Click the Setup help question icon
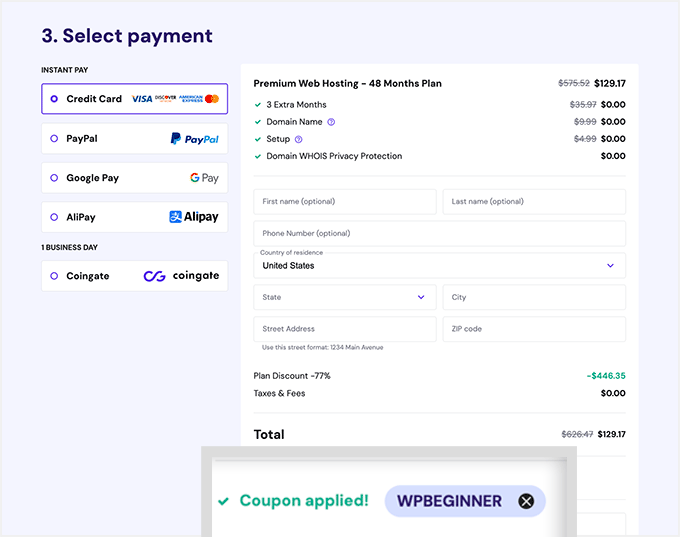 click(299, 139)
